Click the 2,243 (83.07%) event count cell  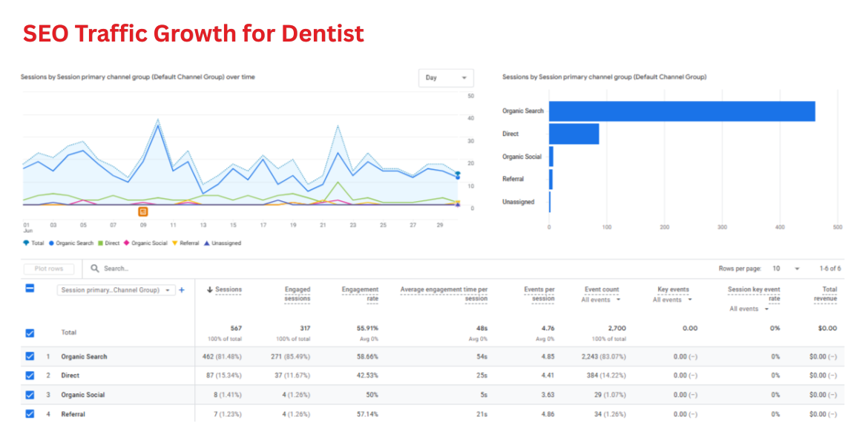[604, 356]
